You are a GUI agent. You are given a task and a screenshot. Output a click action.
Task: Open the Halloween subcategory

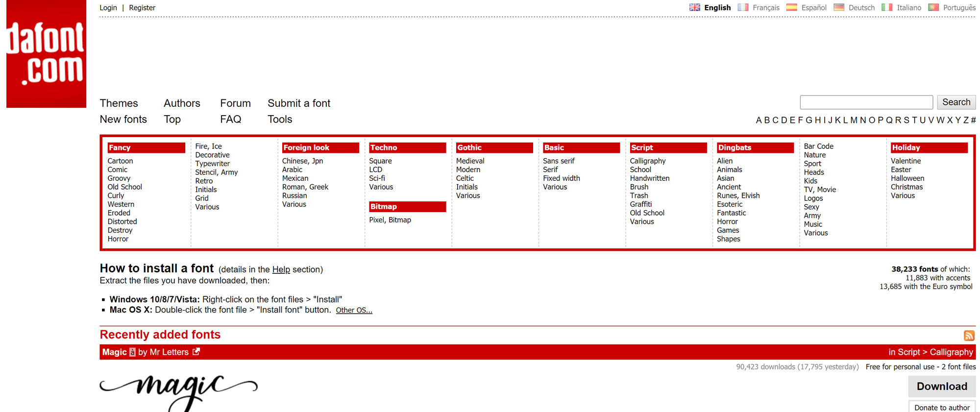point(907,178)
